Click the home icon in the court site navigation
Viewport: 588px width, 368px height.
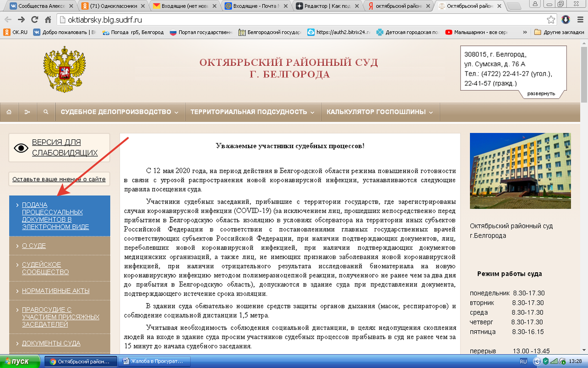9,112
